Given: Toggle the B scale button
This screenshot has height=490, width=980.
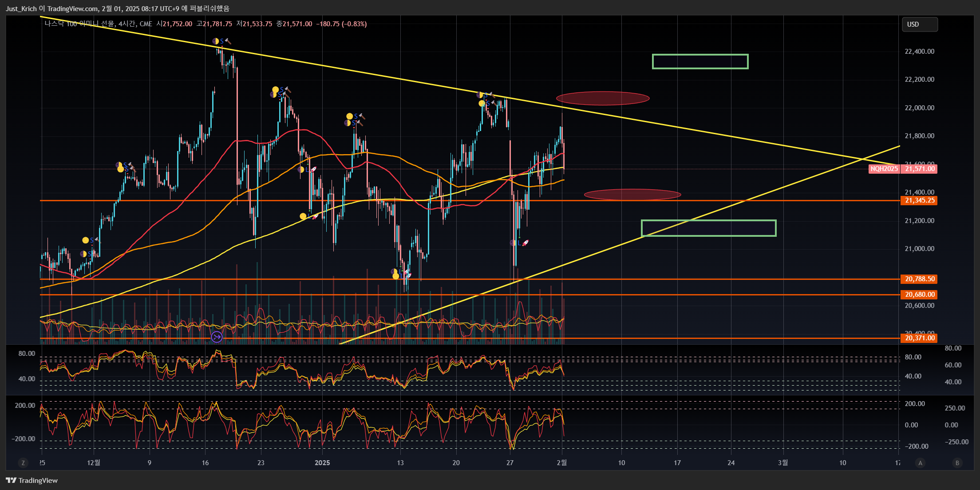Looking at the screenshot, I should (x=957, y=463).
